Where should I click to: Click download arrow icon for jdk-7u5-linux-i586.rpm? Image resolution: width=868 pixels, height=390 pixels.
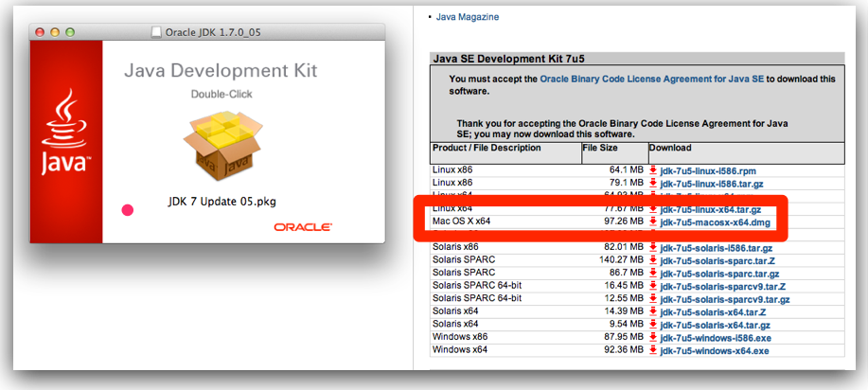coord(653,170)
